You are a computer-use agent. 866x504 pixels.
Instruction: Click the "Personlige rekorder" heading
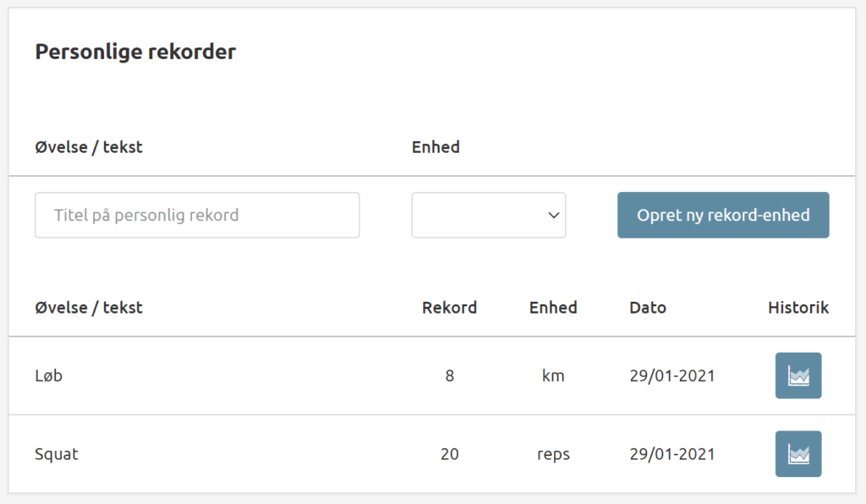(135, 52)
